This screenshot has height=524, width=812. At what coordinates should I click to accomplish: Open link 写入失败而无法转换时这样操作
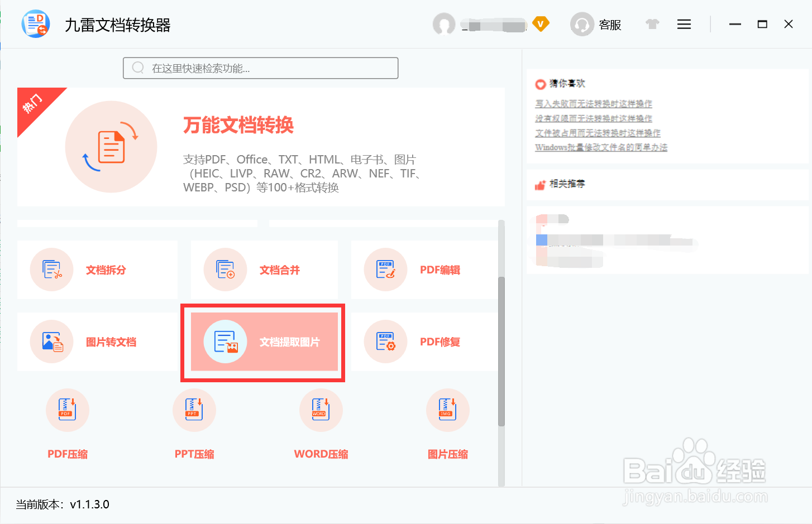(594, 104)
